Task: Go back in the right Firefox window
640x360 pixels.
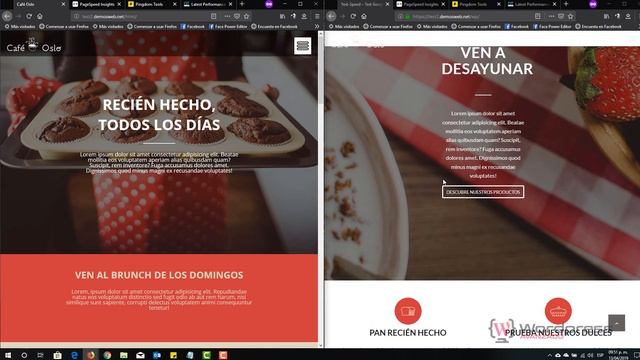Action: pyautogui.click(x=331, y=16)
